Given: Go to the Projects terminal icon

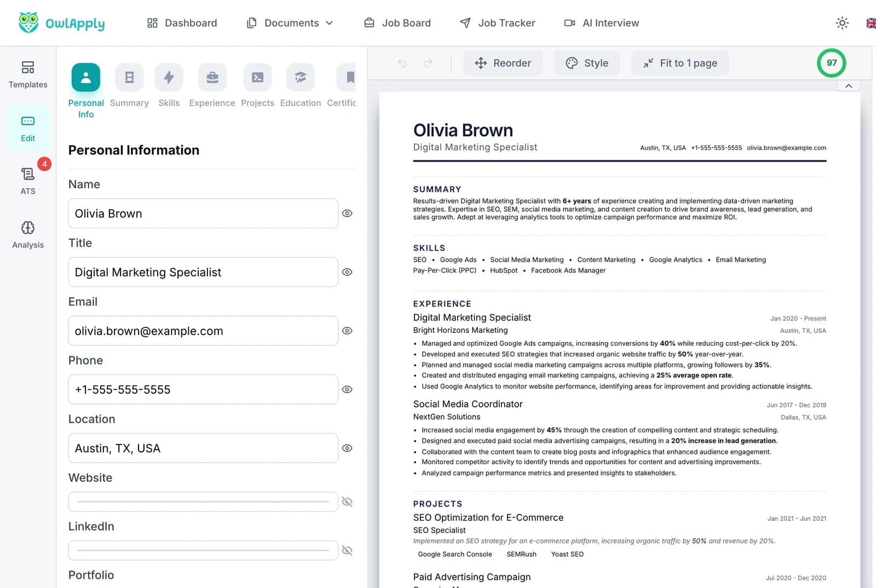Looking at the screenshot, I should click(257, 77).
